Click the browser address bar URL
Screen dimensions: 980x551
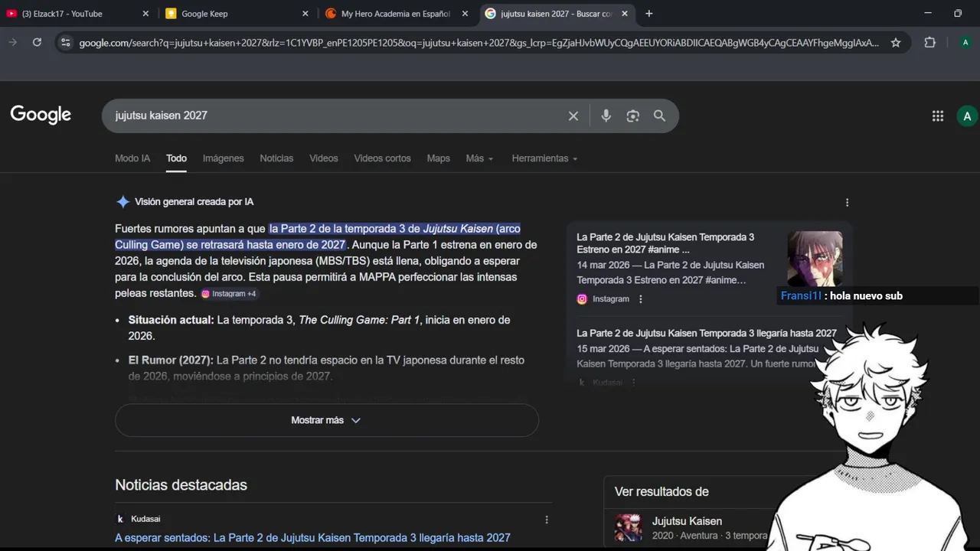[479, 43]
